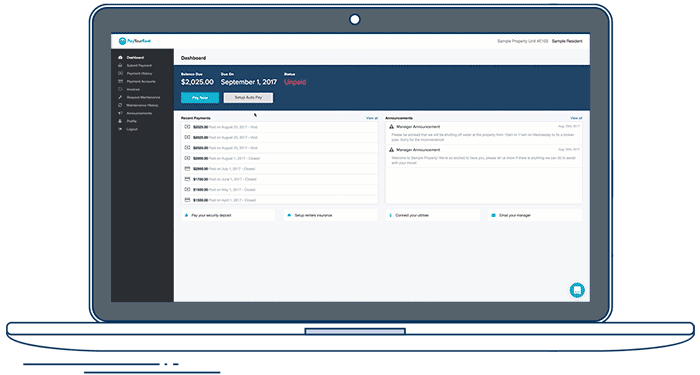Open View all link for Recent Payments
The height and width of the screenshot is (375, 700).
point(372,118)
